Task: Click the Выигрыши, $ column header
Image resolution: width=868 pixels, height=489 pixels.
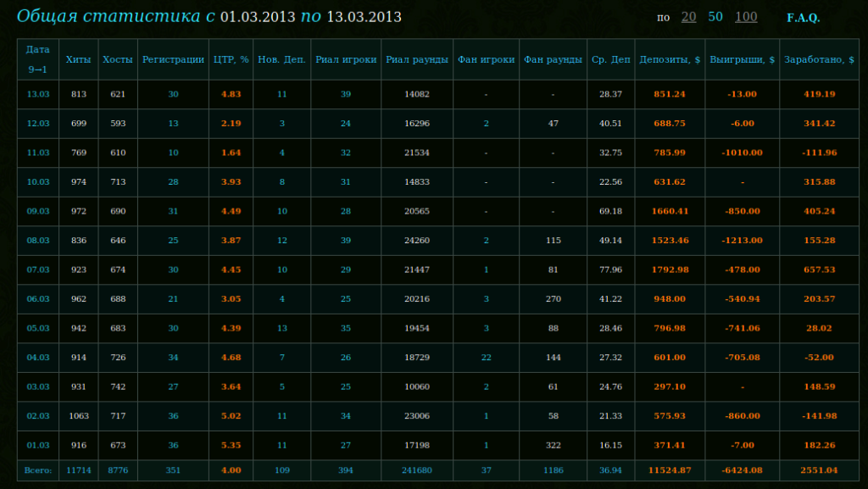Action: (x=743, y=59)
